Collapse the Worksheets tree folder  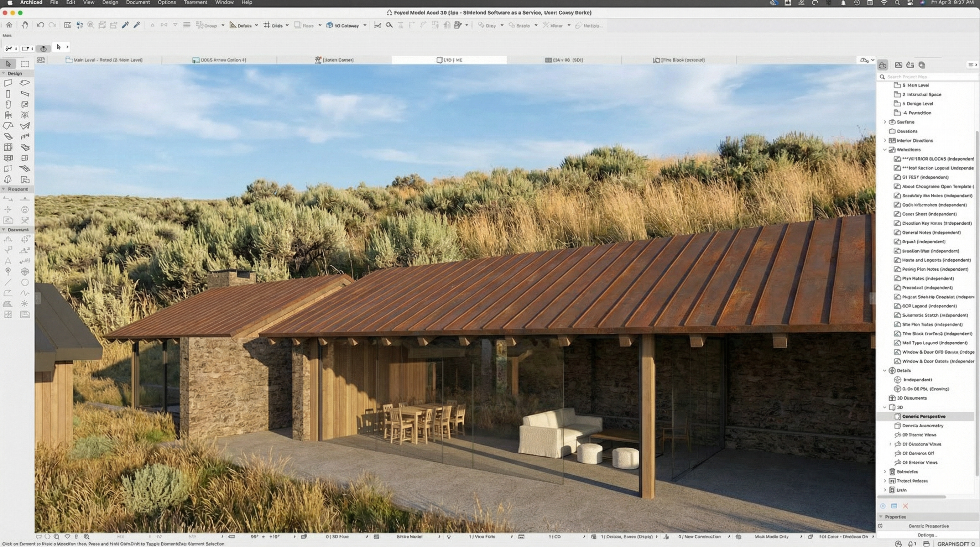885,150
